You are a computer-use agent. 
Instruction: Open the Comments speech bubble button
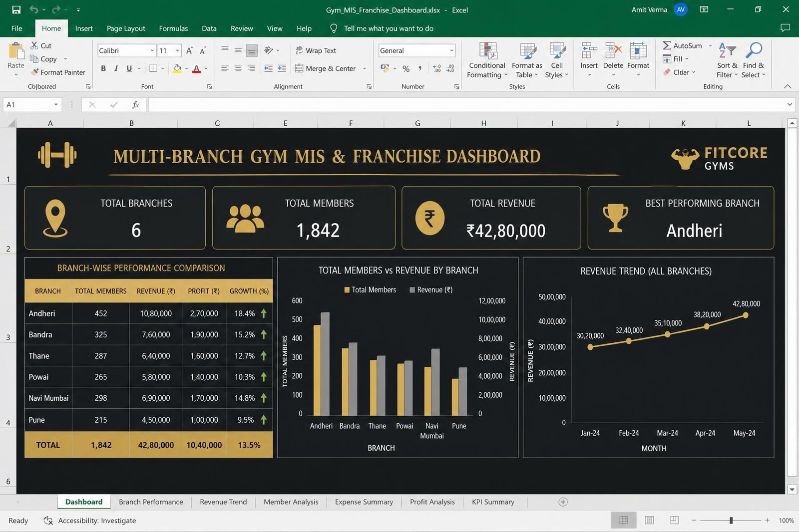[785, 28]
